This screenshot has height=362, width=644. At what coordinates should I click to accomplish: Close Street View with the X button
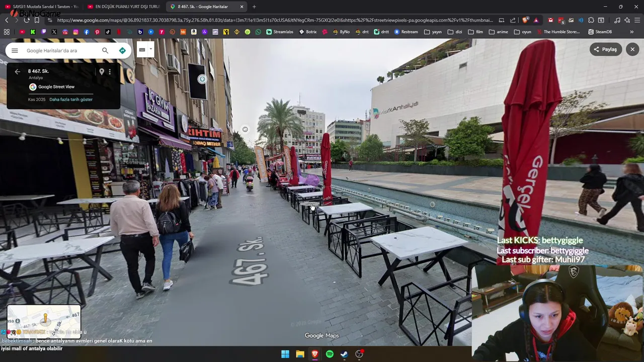pyautogui.click(x=632, y=49)
